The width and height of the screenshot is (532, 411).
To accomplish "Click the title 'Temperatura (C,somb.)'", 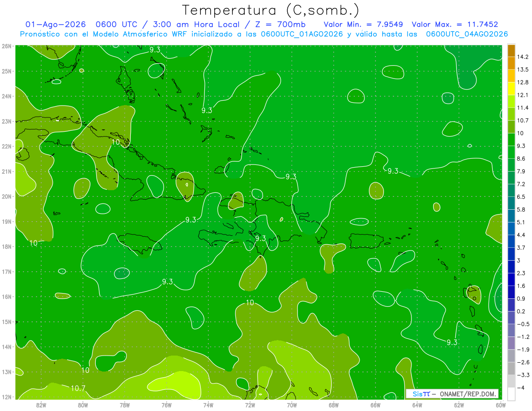I will click(x=271, y=10).
